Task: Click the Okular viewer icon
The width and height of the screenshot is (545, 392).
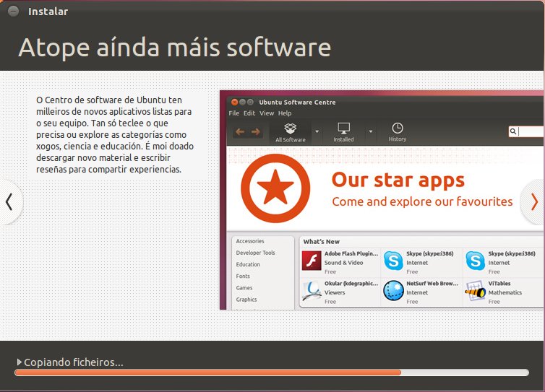Action: click(312, 291)
